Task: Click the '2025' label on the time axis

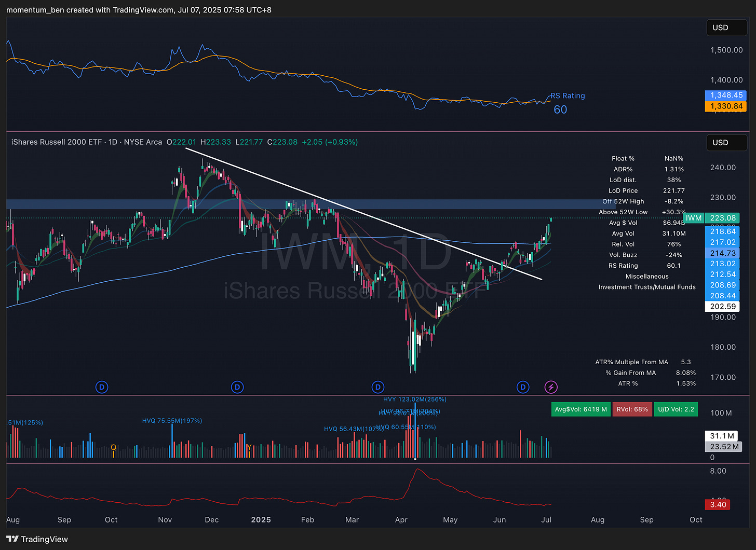Action: (x=261, y=520)
